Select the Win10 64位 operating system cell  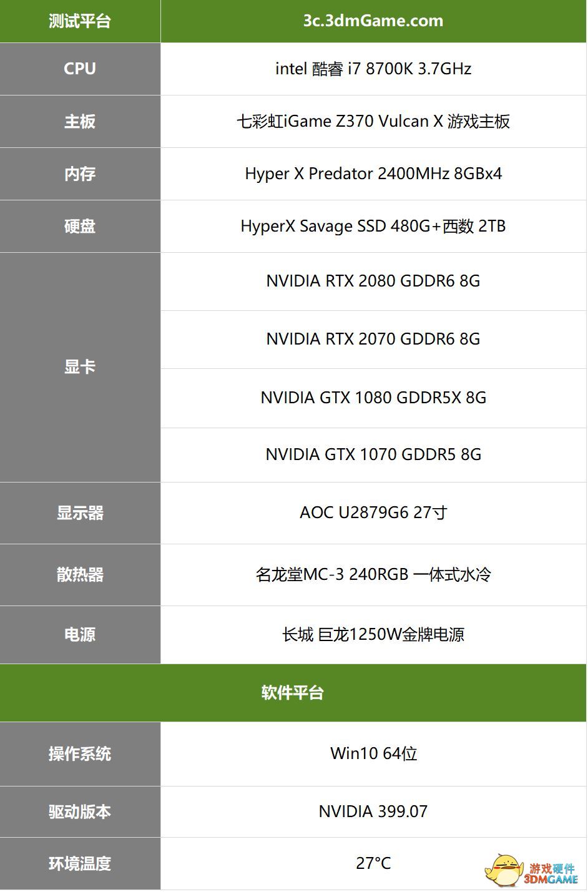point(373,753)
